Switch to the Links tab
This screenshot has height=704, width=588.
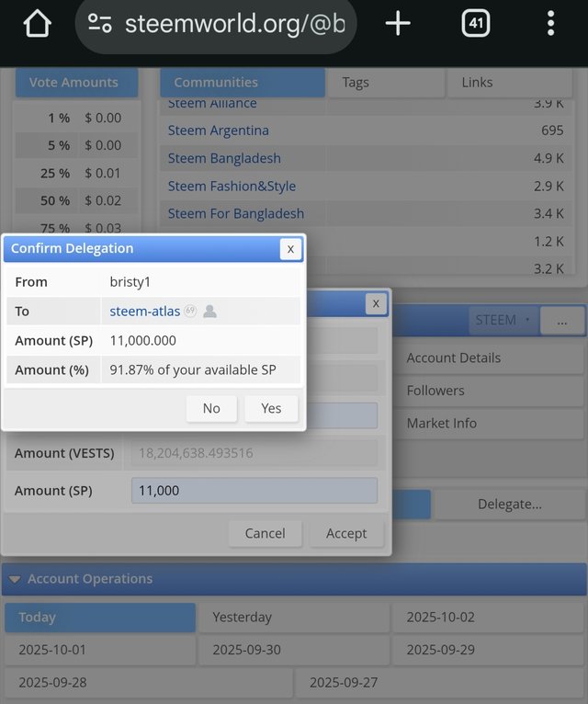pyautogui.click(x=510, y=83)
